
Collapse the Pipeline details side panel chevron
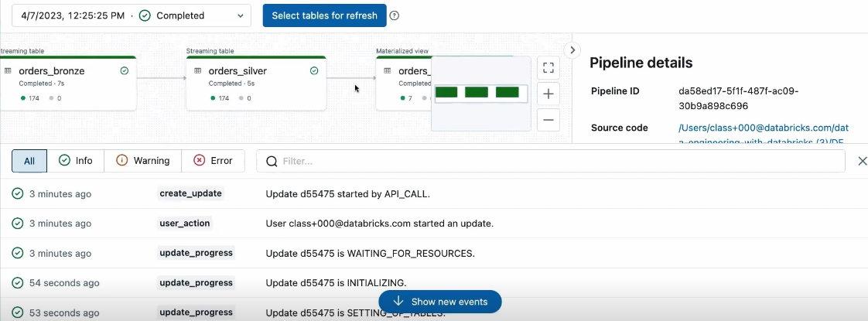[572, 50]
